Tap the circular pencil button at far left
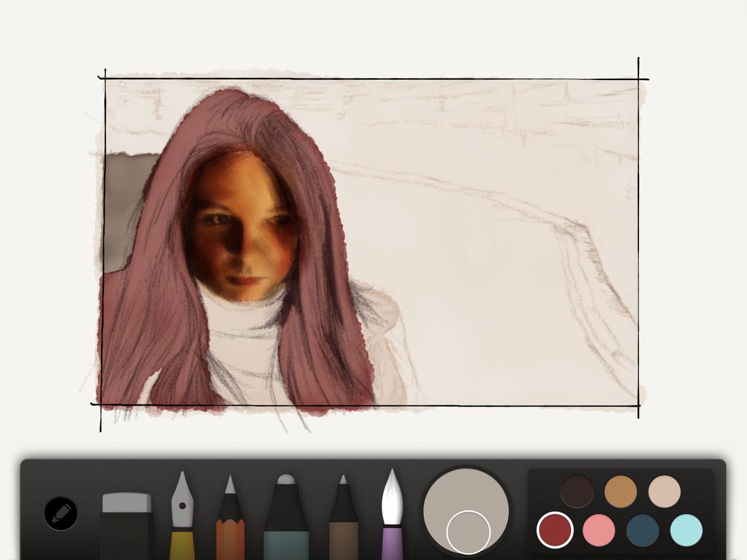 (x=60, y=513)
